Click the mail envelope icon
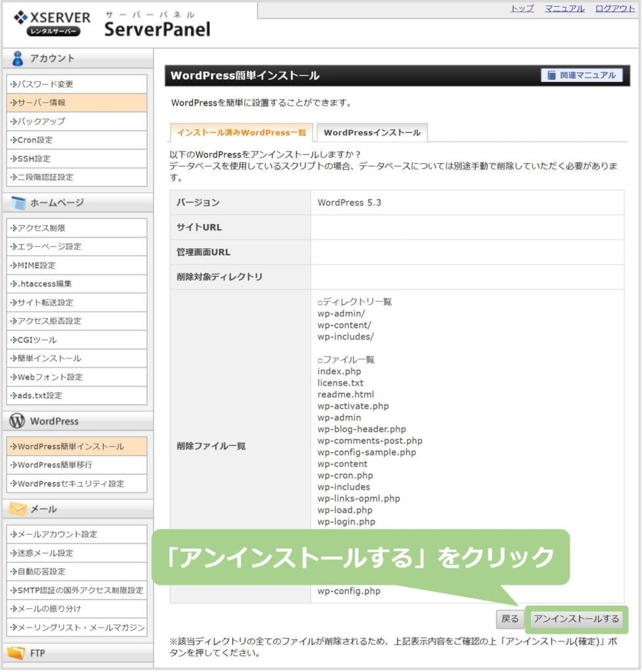 tap(18, 509)
